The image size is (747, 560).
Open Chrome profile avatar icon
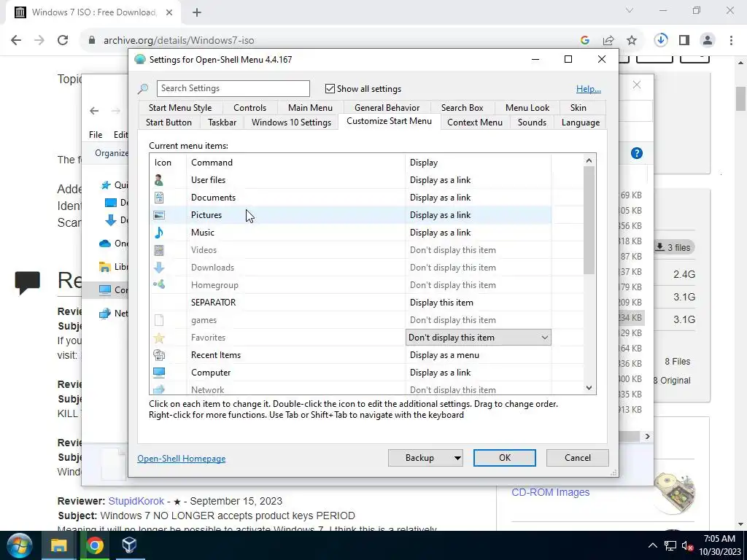pos(708,40)
